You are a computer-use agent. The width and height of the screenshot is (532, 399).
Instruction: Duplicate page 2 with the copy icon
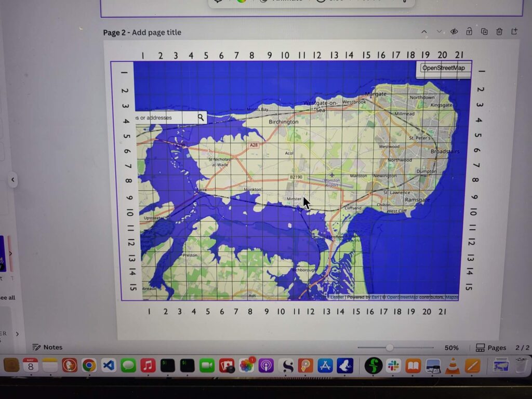point(484,32)
